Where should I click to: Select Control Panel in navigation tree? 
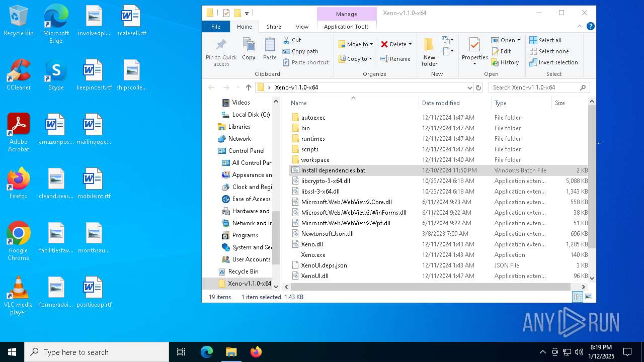click(246, 151)
